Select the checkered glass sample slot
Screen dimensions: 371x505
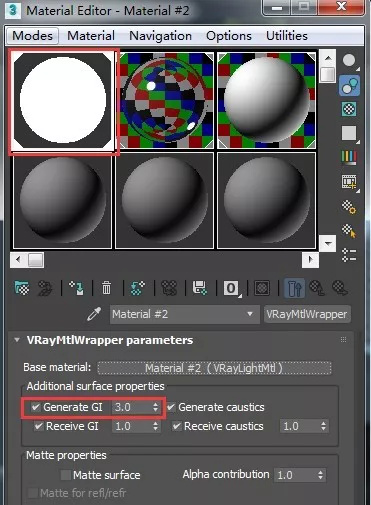click(x=165, y=100)
